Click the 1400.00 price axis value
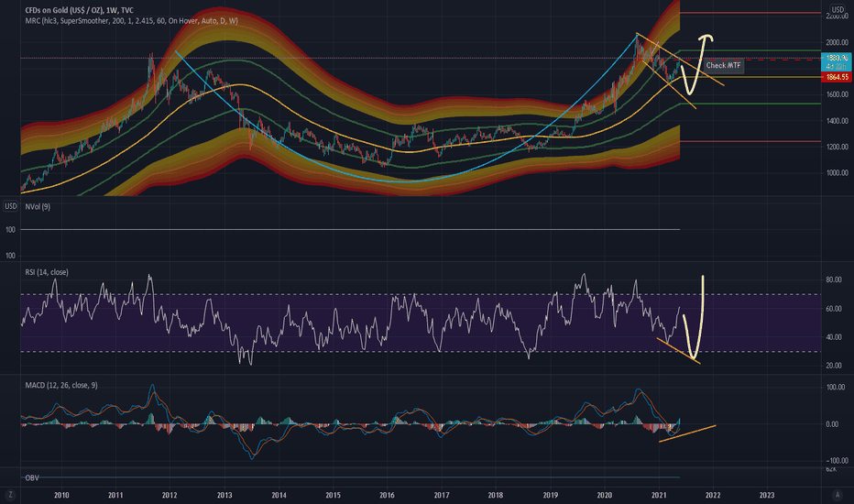The width and height of the screenshot is (854, 504). (838, 121)
